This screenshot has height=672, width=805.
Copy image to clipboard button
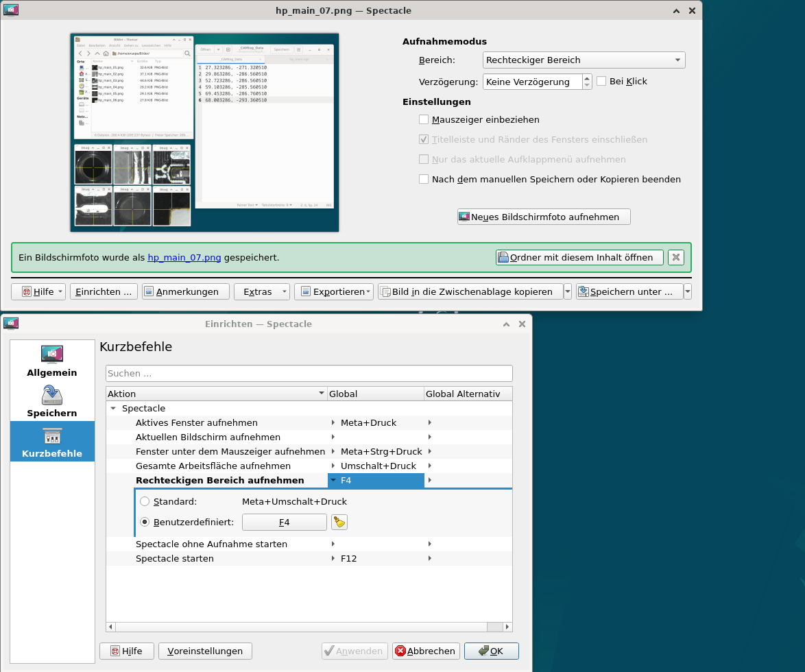[471, 291]
